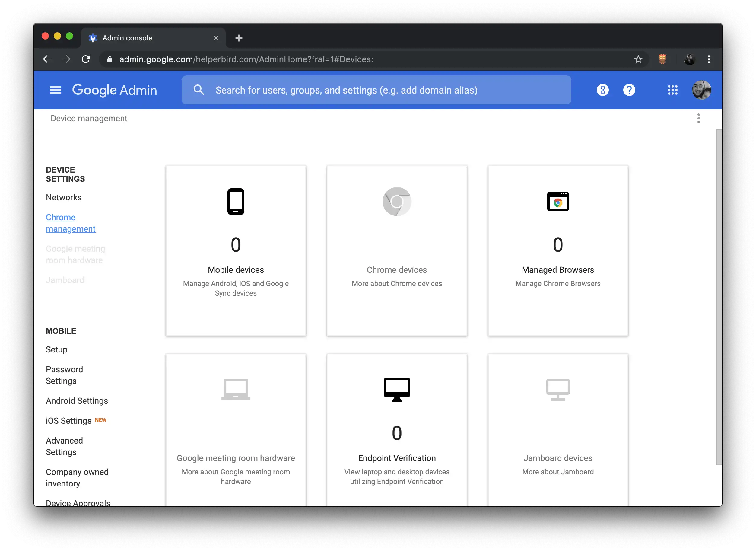Image resolution: width=756 pixels, height=551 pixels.
Task: Click 'More about Chrome devices' text
Action: (x=396, y=284)
